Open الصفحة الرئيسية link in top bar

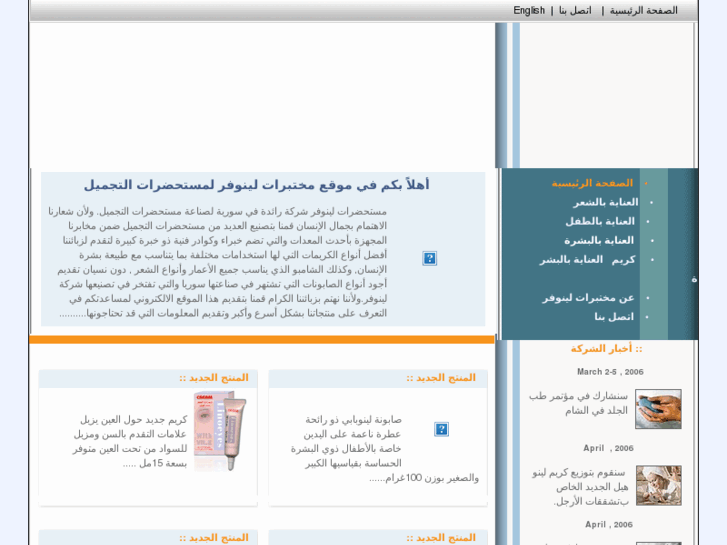click(x=644, y=10)
